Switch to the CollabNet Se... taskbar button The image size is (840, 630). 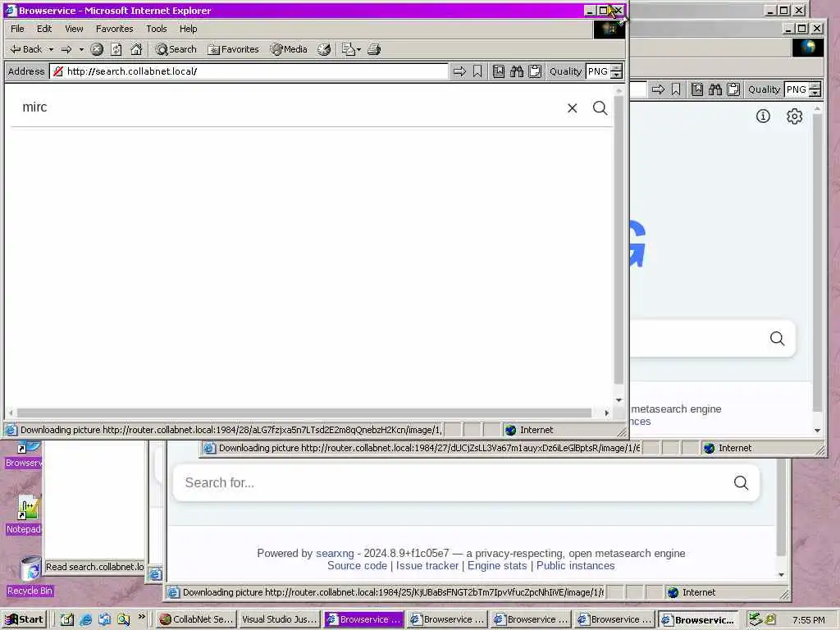tap(196, 619)
